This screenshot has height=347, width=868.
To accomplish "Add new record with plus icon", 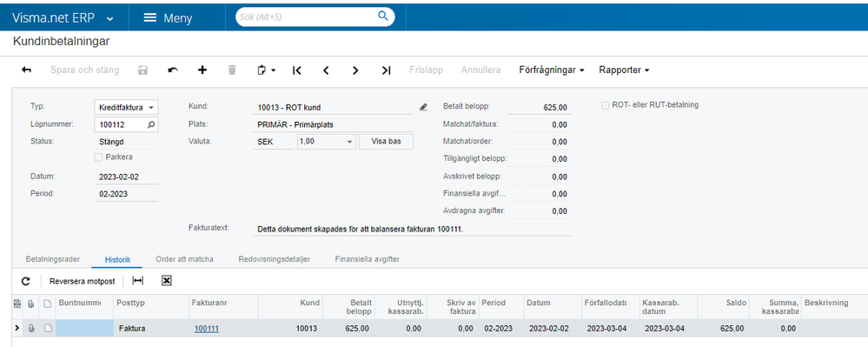I will [x=202, y=70].
